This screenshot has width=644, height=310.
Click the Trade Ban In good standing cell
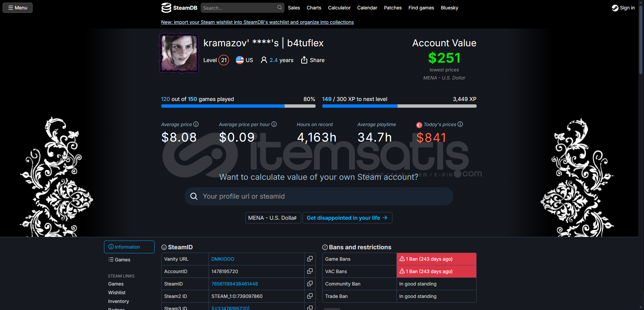[x=436, y=296]
